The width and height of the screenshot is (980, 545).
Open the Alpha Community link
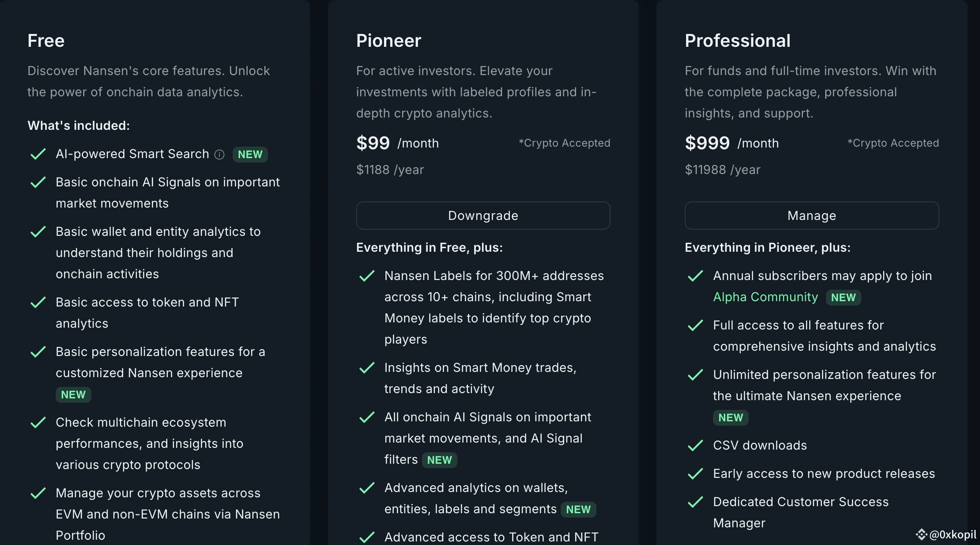[x=765, y=297]
